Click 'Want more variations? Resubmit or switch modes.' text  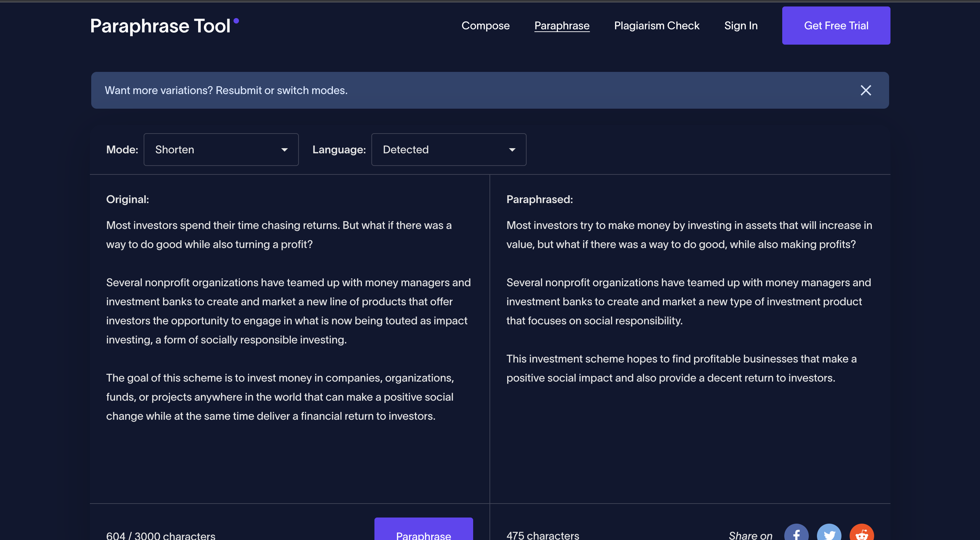tap(226, 90)
